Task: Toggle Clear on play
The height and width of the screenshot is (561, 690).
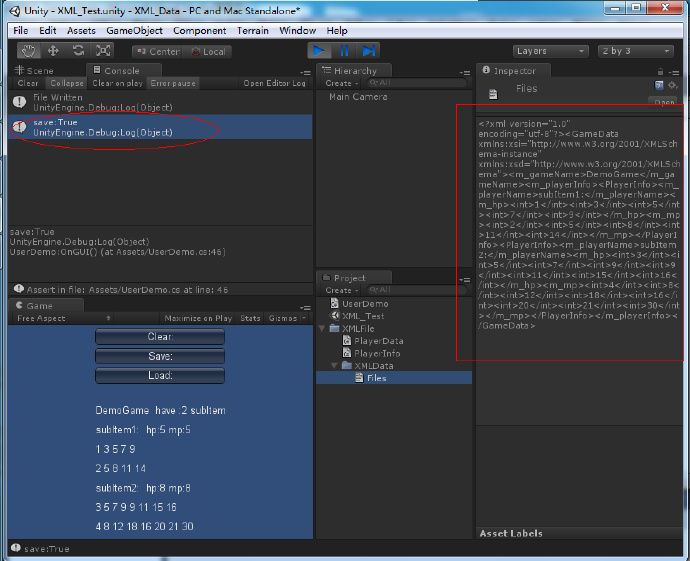Action: (x=117, y=83)
